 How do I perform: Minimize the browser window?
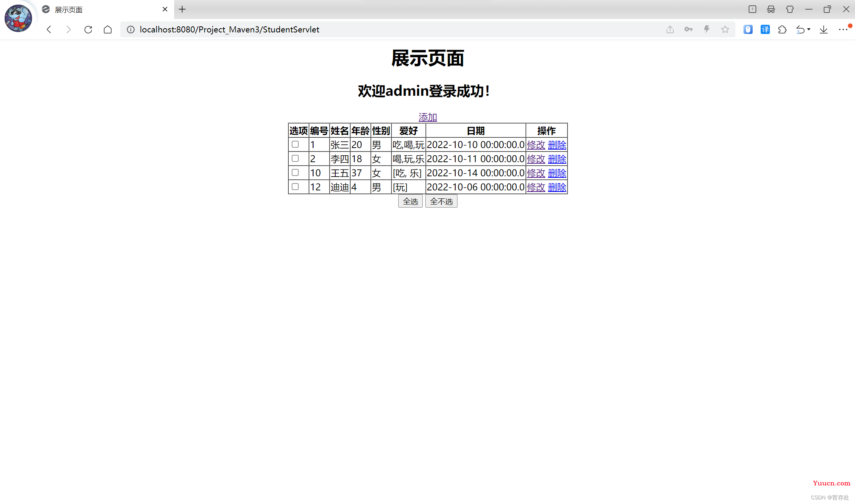click(808, 9)
